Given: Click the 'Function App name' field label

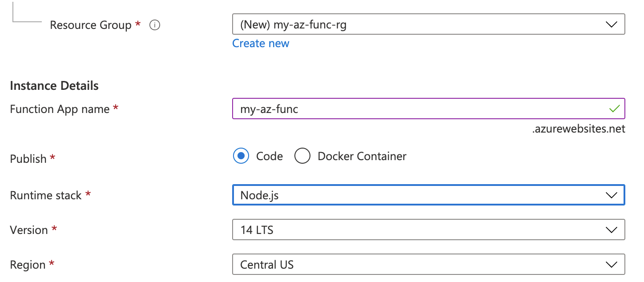Looking at the screenshot, I should 60,109.
